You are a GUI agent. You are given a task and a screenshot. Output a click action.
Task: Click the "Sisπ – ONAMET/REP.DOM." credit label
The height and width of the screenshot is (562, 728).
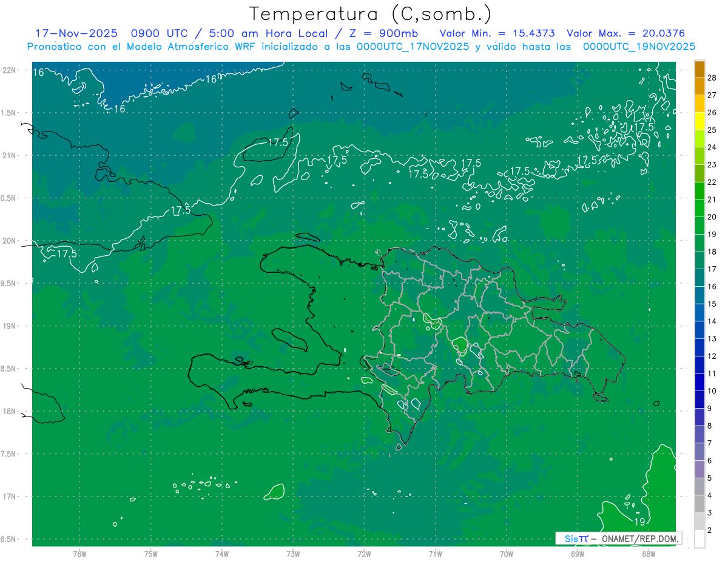619,538
